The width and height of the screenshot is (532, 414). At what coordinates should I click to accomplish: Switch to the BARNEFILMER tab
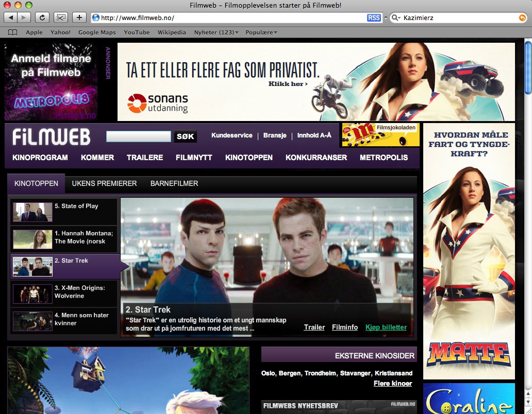coord(174,183)
